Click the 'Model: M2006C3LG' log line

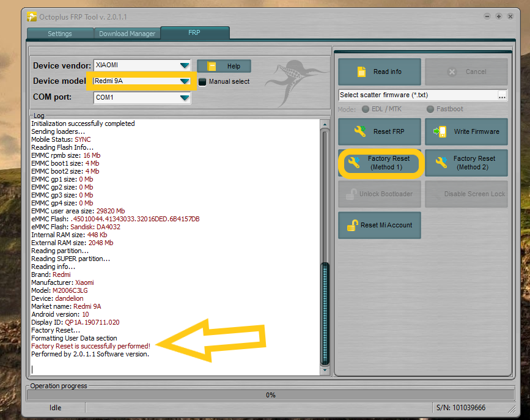pyautogui.click(x=59, y=290)
